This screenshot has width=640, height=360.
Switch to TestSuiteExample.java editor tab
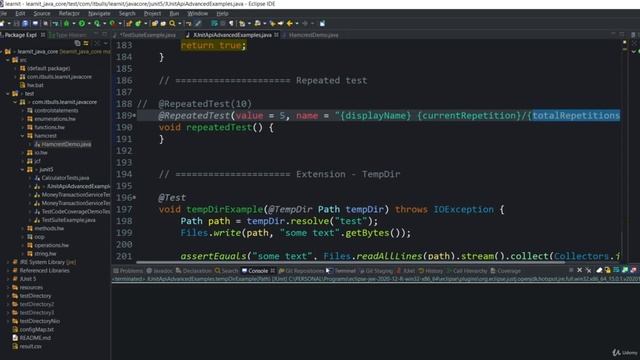tap(148, 35)
